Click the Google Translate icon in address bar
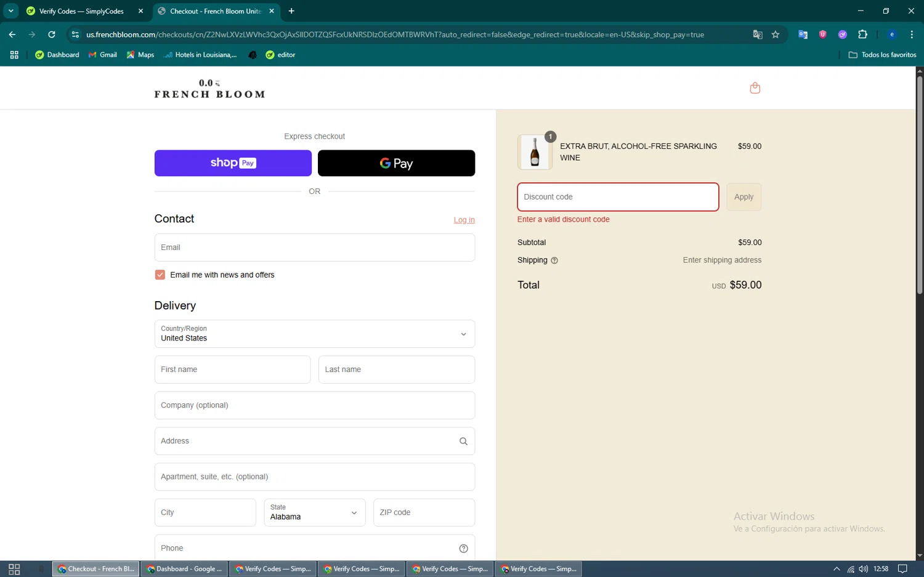924x577 pixels. (x=758, y=34)
